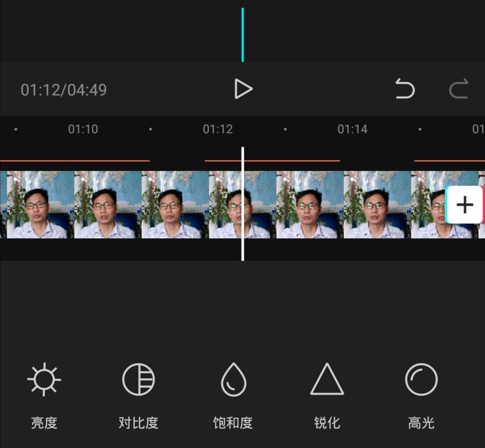Tap the white plus button to add media
Viewport: 485px width, 448px height.
465,205
